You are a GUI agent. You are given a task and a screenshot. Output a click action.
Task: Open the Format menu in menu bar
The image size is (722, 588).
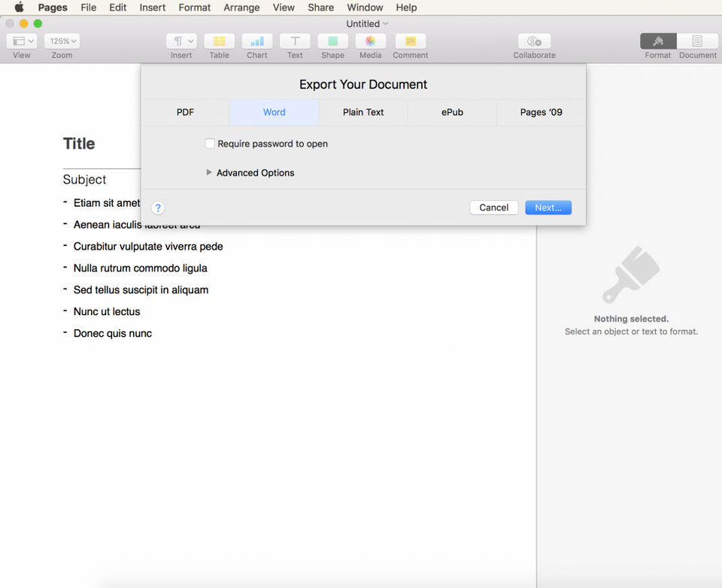pyautogui.click(x=194, y=8)
